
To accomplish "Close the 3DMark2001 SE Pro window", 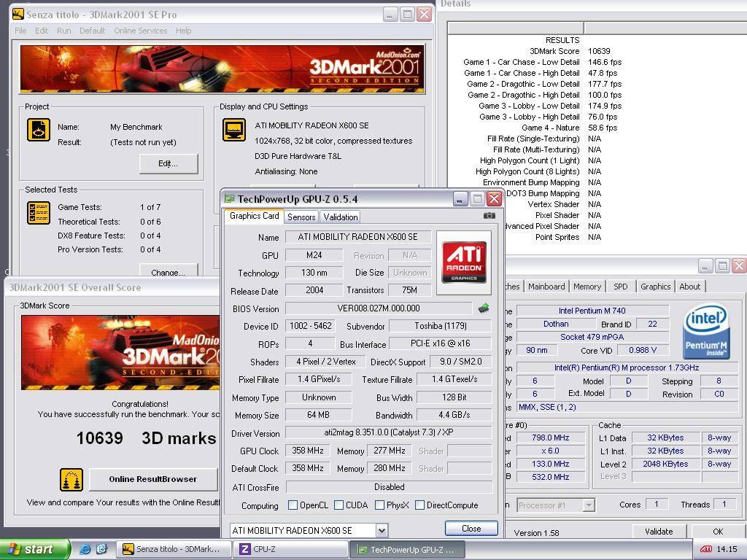I will click(424, 15).
